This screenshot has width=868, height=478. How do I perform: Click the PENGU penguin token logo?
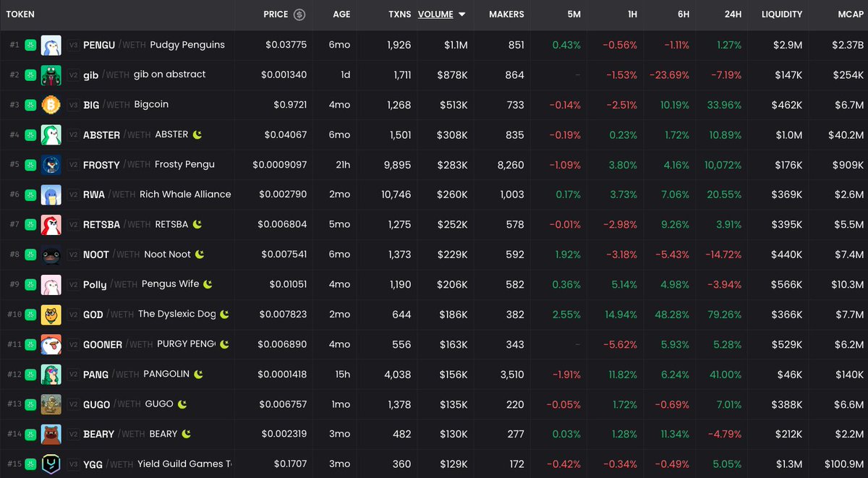point(51,45)
